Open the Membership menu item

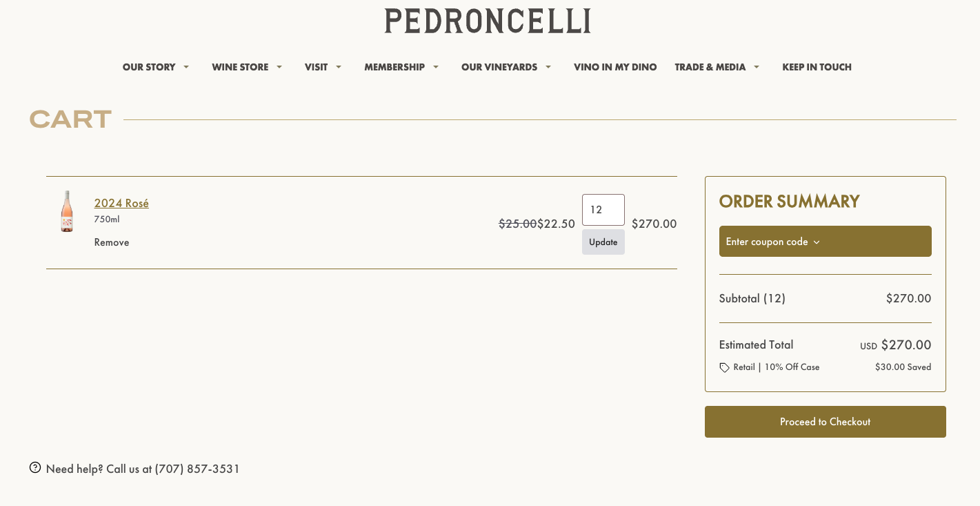point(394,67)
